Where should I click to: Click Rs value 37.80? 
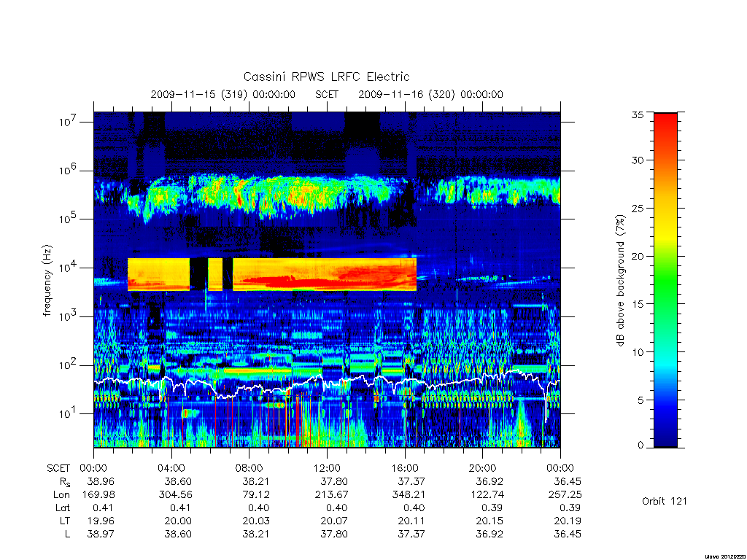334,481
